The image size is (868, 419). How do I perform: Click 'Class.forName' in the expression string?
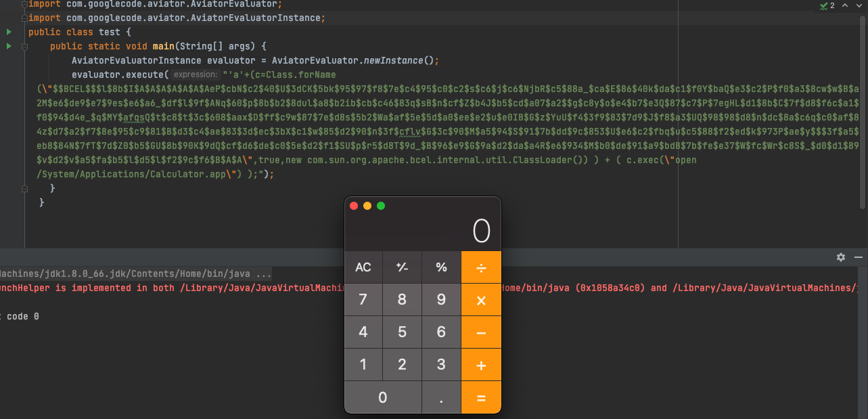300,74
